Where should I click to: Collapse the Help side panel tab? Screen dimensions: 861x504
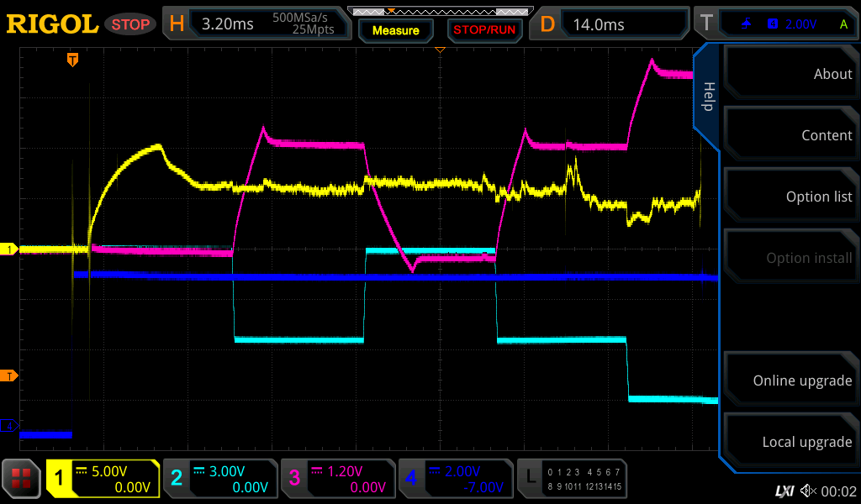pos(707,97)
